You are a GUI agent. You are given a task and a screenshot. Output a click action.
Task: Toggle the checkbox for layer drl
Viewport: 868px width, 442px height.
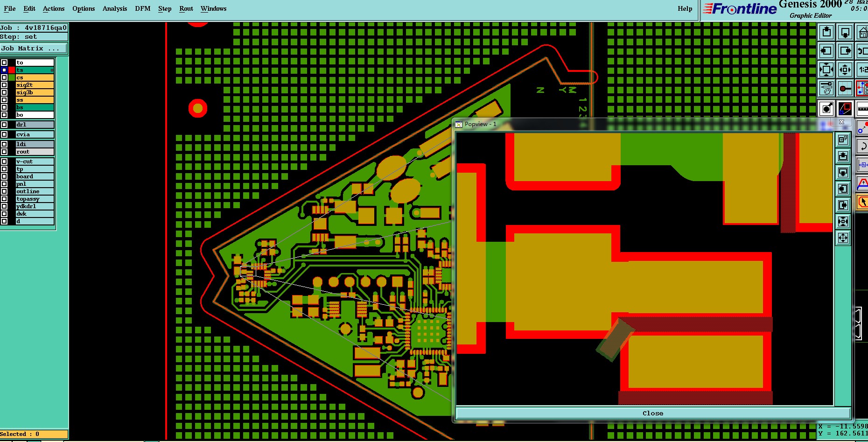click(4, 125)
